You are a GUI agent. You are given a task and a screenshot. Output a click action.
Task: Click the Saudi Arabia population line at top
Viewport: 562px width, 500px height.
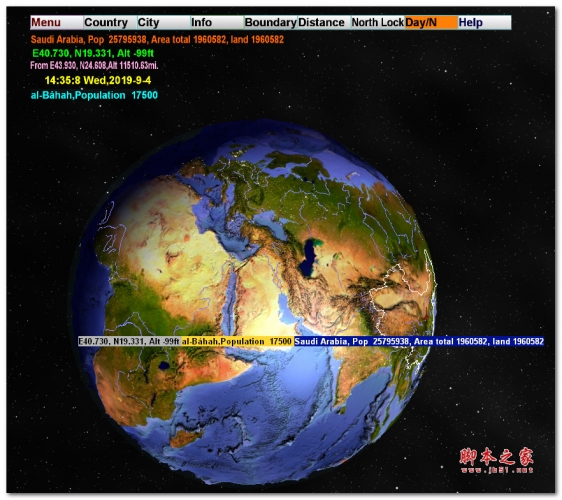[157, 39]
